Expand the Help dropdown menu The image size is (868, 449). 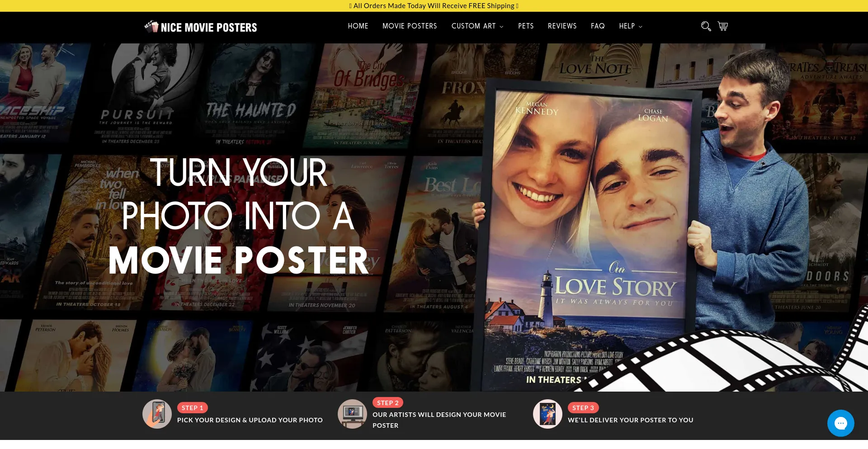[x=631, y=26]
